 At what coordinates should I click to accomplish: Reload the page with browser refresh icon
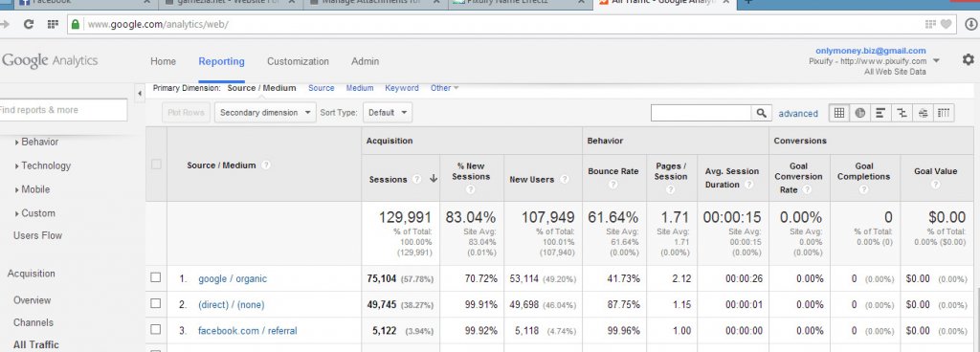pyautogui.click(x=28, y=24)
